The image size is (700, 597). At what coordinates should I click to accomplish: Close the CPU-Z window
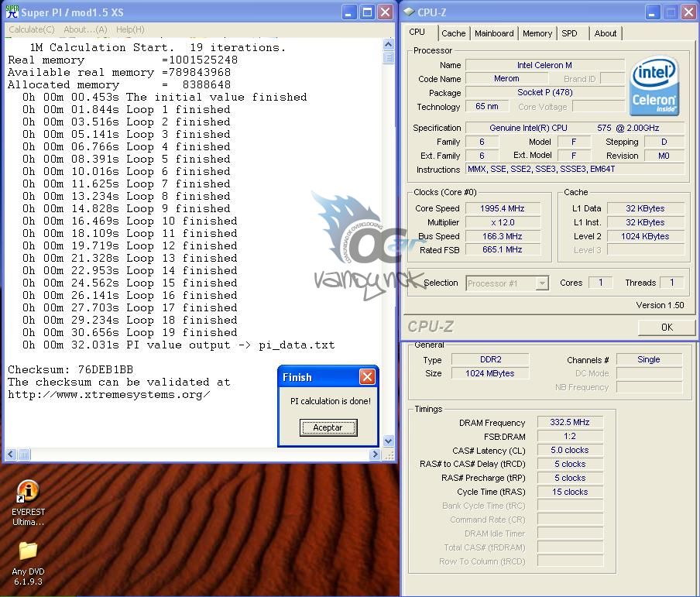point(688,12)
